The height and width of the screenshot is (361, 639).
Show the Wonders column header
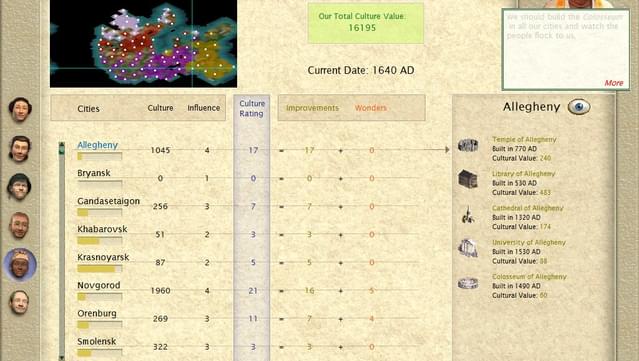pyautogui.click(x=370, y=108)
